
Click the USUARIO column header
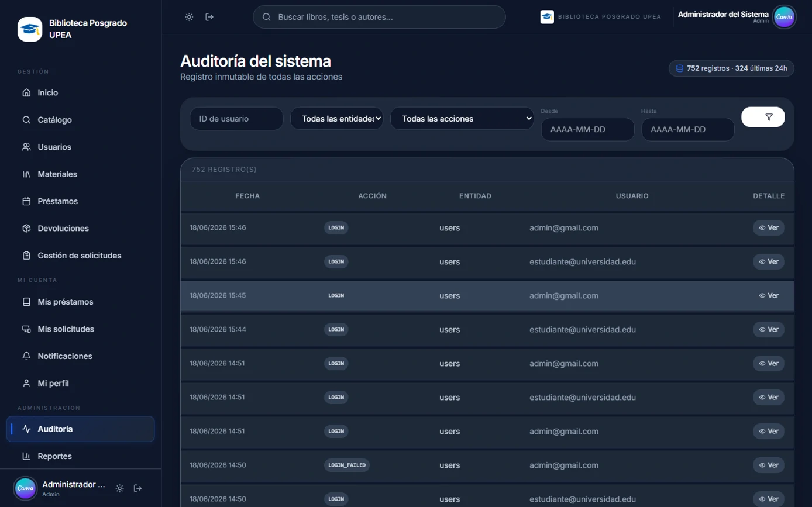632,196
